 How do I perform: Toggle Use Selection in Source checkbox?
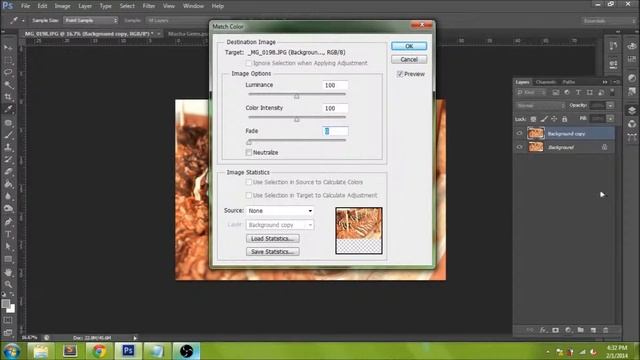(249, 182)
